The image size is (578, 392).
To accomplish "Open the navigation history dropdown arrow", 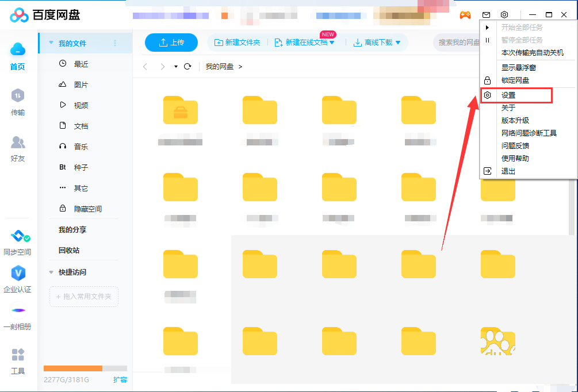I will 176,67.
